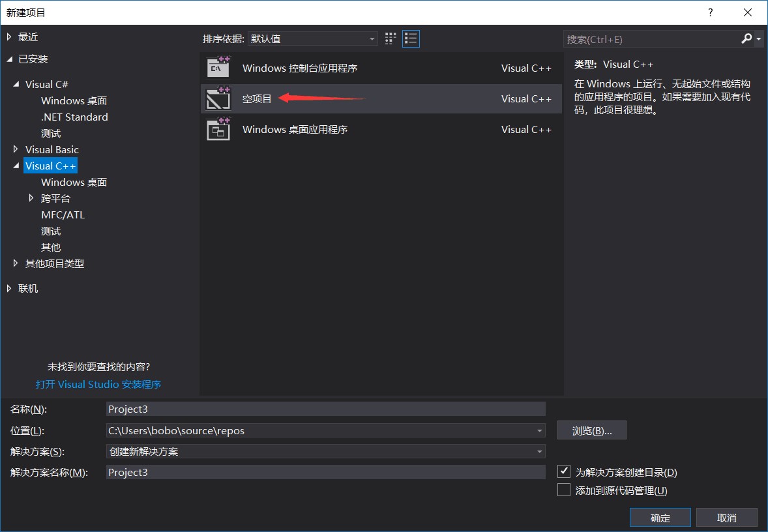Select '测试' under Visual C++
The width and height of the screenshot is (768, 532).
(51, 231)
